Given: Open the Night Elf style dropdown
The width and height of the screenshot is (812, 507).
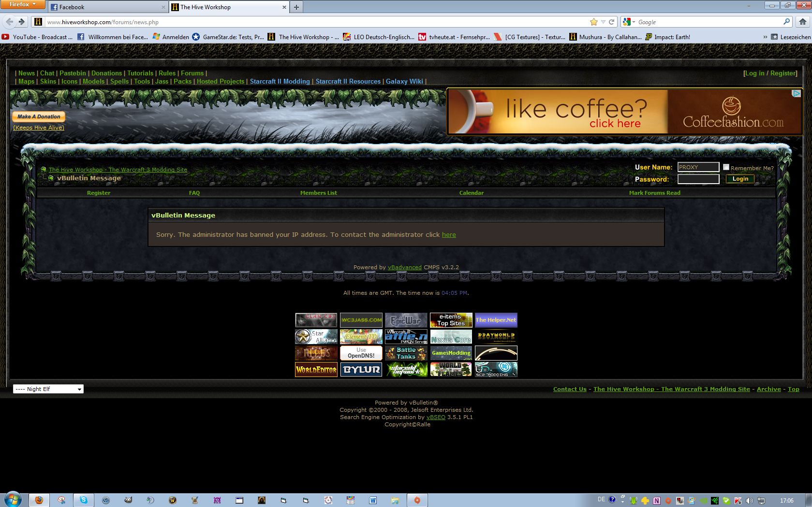Looking at the screenshot, I should (48, 389).
